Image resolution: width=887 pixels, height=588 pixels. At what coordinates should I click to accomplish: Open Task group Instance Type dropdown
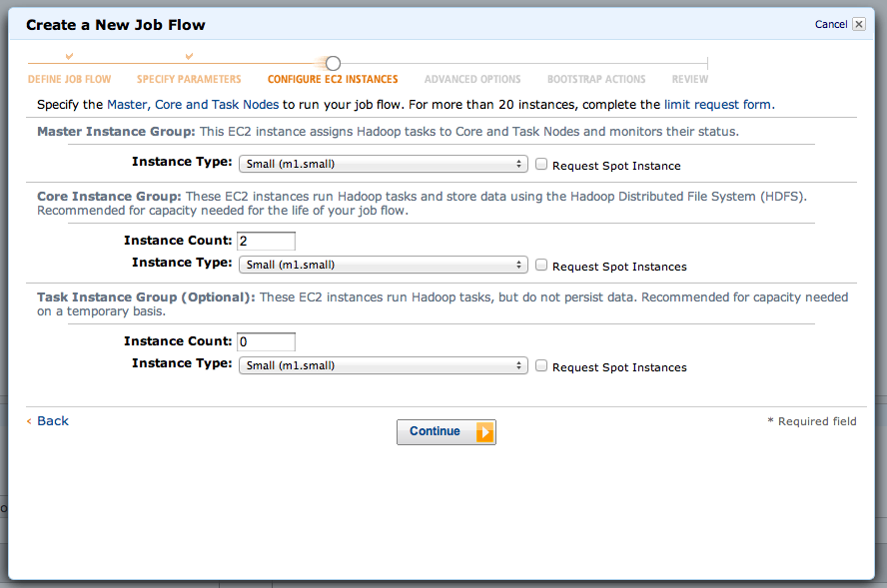(x=383, y=366)
